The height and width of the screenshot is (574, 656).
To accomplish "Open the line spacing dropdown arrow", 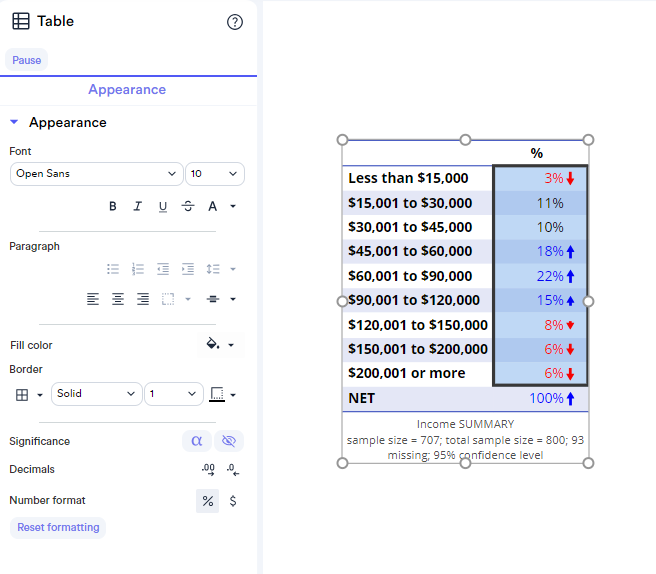I will (233, 269).
